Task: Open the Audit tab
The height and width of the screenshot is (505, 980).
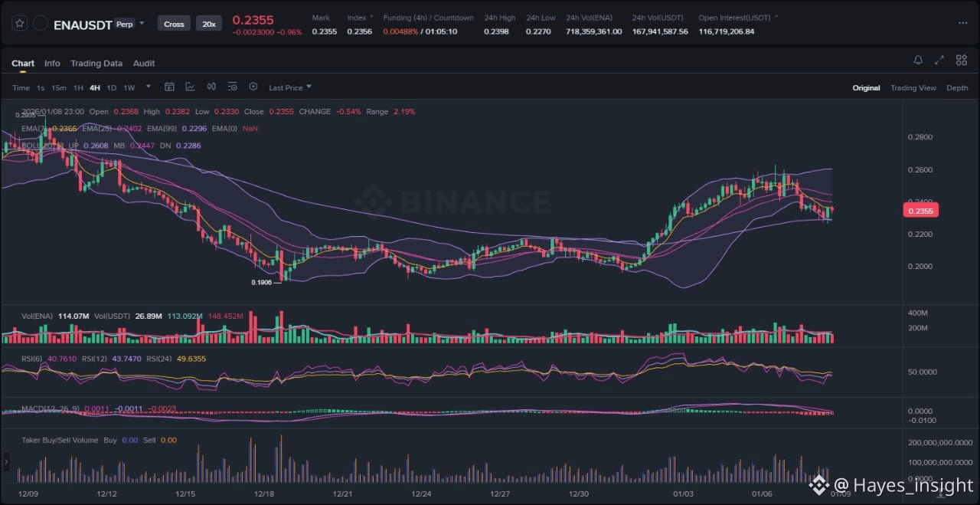Action: coord(144,64)
